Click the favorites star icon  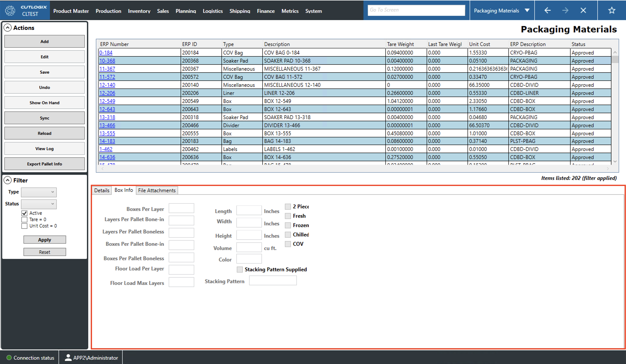pos(612,10)
